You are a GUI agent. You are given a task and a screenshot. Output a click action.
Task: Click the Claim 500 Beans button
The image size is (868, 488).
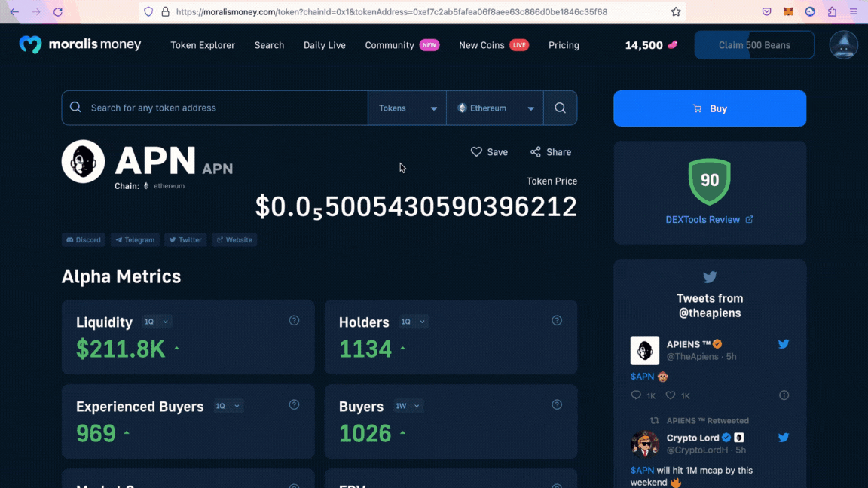754,45
